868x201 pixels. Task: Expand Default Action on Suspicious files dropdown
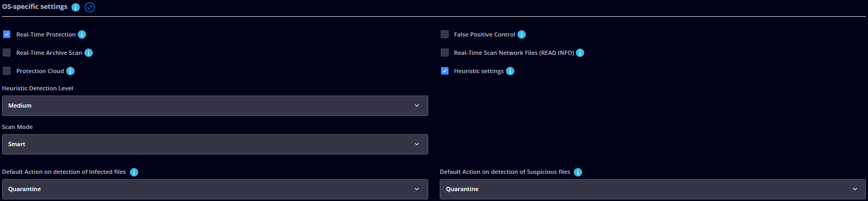coord(653,189)
